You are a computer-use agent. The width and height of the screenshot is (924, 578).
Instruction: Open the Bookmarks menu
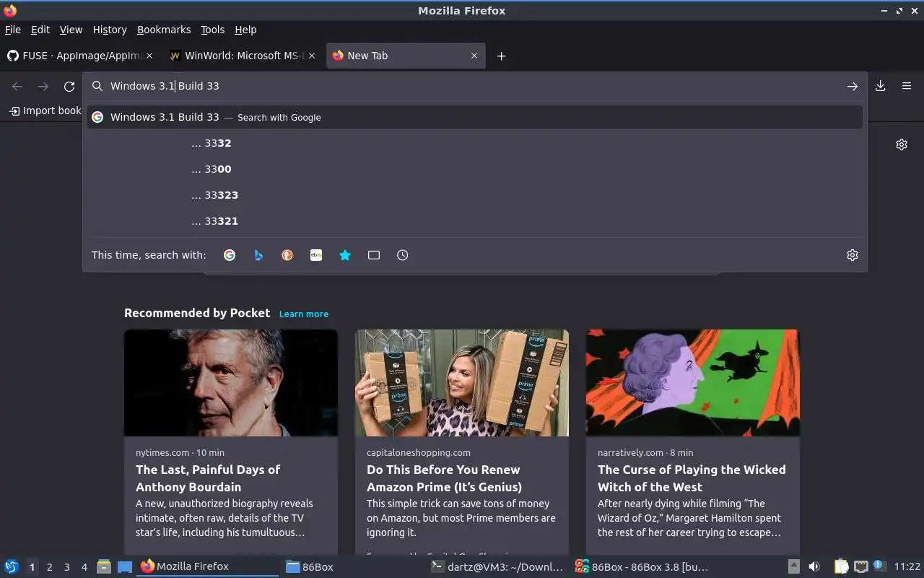(x=164, y=30)
